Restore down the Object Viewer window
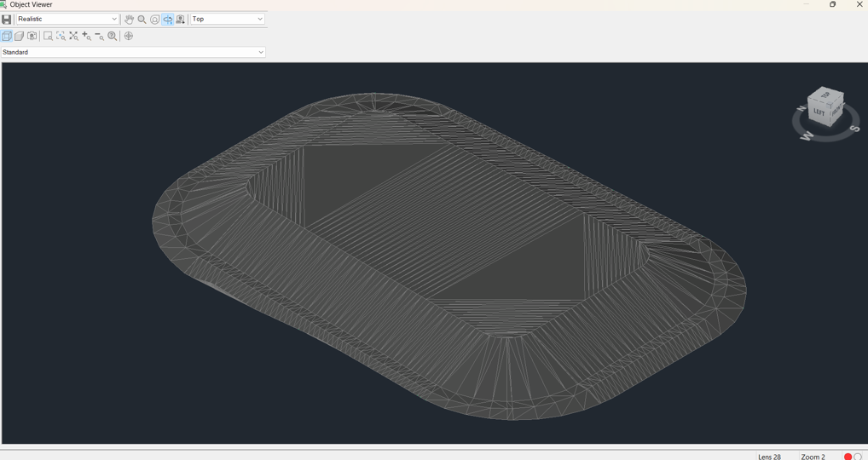Viewport: 868px width, 460px height. (x=832, y=4)
